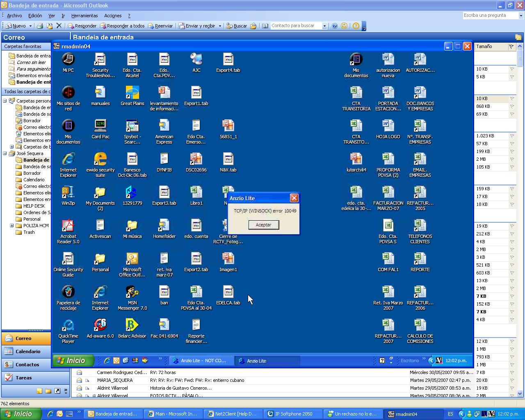
Task: Toggle flag on the 105 KB message
Action: point(512,167)
